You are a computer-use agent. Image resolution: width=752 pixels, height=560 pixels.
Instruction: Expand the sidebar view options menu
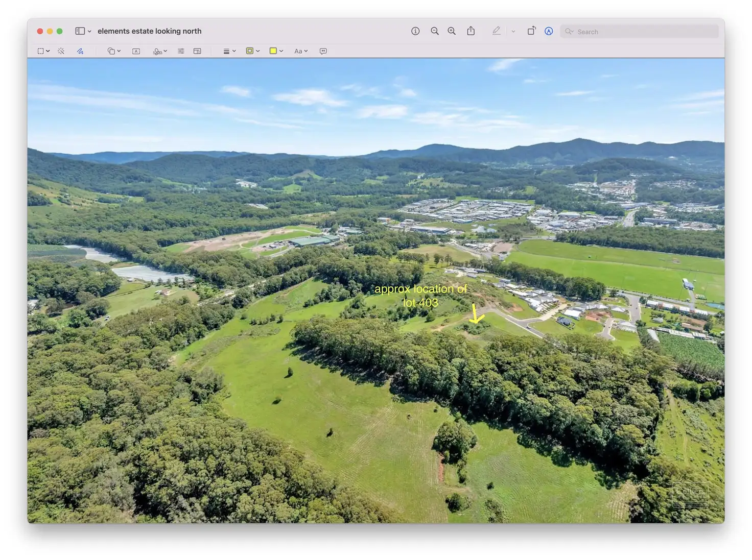[89, 31]
